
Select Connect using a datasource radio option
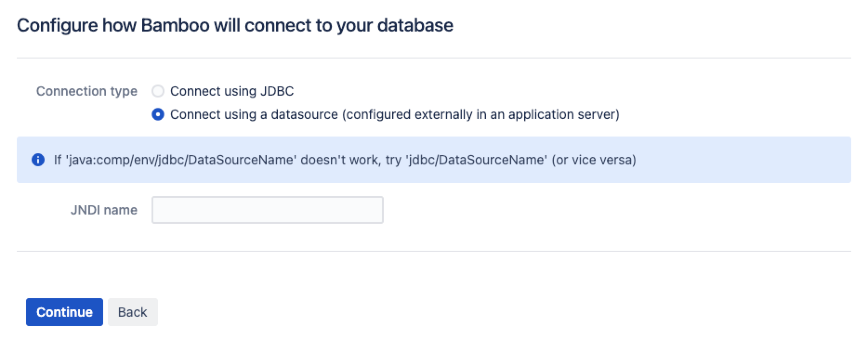[x=158, y=114]
